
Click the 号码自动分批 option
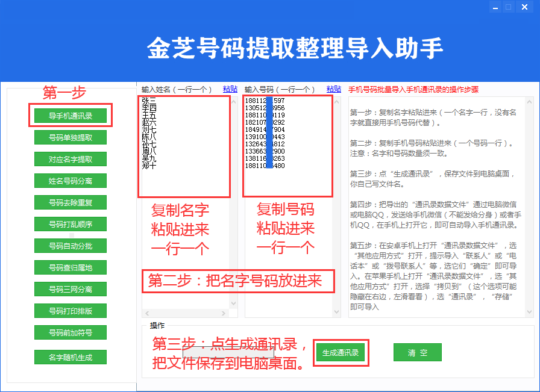[71, 246]
